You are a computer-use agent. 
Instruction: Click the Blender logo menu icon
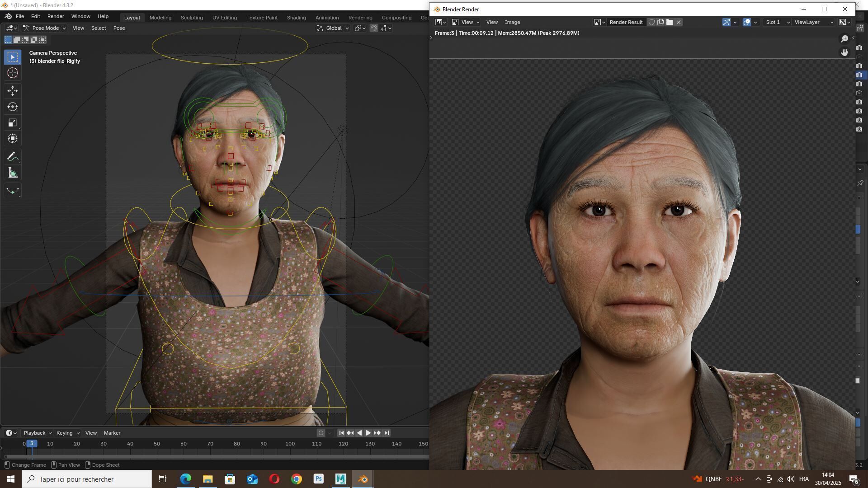click(8, 16)
